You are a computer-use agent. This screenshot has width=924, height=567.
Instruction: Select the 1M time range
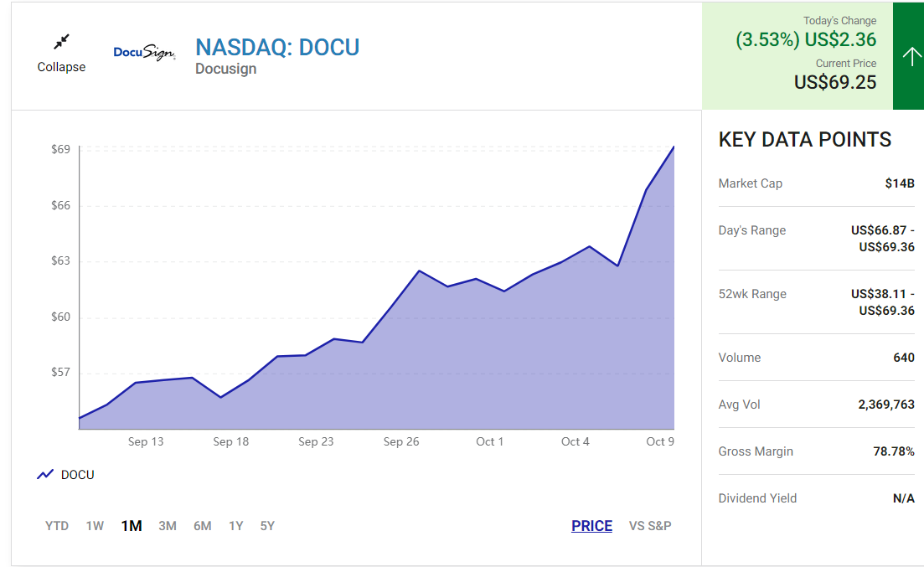click(x=132, y=526)
